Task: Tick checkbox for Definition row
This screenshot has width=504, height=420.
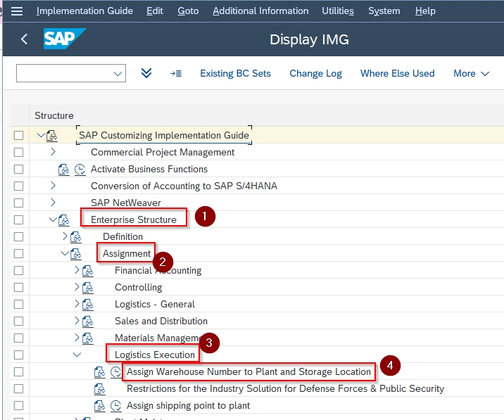Action: coord(18,237)
